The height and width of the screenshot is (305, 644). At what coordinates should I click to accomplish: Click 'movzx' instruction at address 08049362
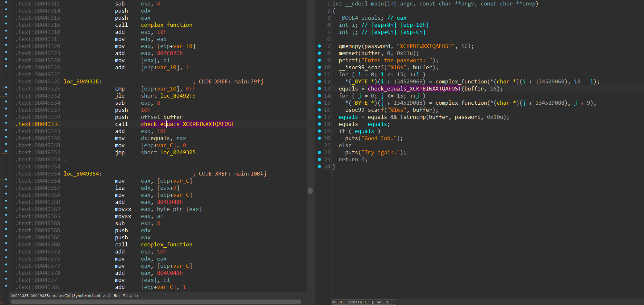(x=123, y=209)
